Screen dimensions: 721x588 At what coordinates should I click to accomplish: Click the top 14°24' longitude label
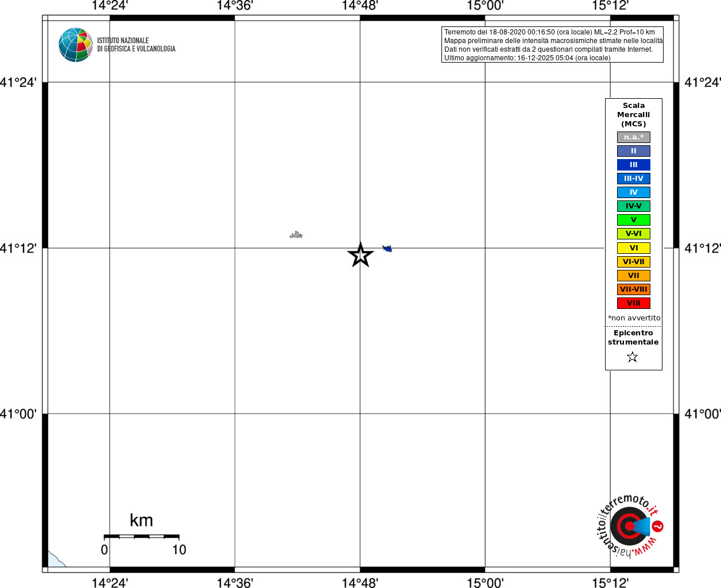tap(110, 6)
